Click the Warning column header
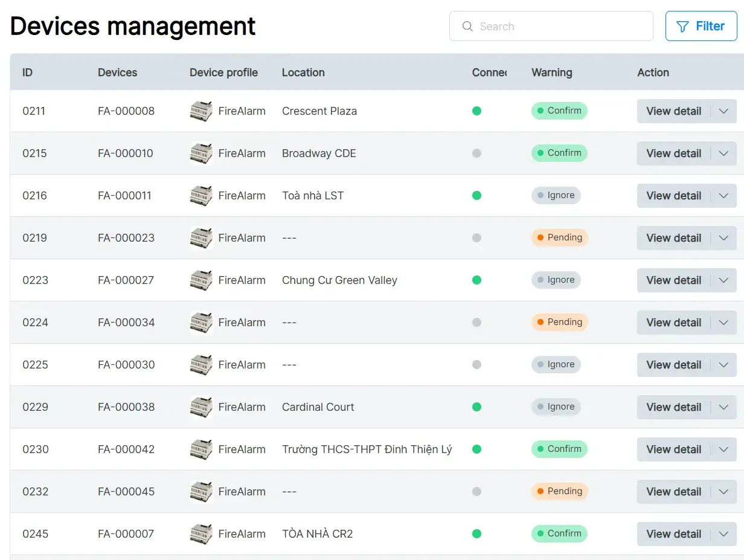 click(x=551, y=72)
